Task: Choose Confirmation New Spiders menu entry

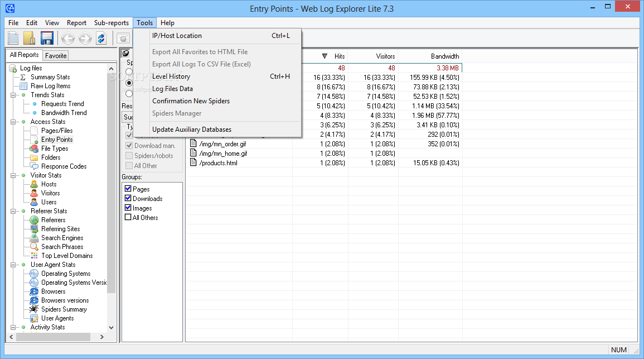Action: point(217,101)
